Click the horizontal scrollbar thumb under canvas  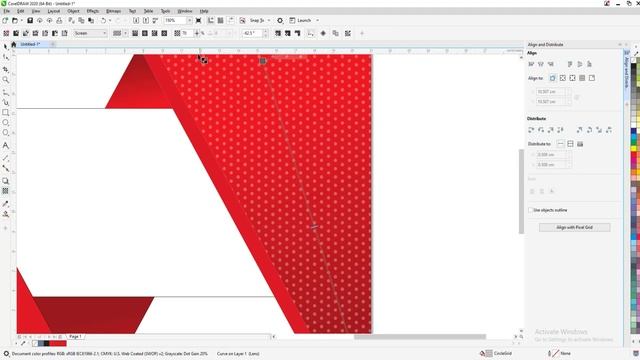(x=420, y=337)
